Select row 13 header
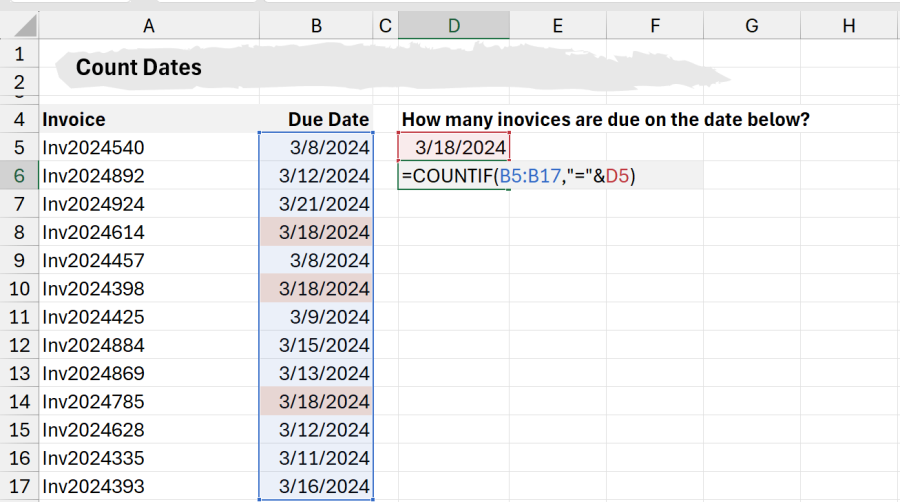This screenshot has width=900, height=502. click(x=20, y=373)
